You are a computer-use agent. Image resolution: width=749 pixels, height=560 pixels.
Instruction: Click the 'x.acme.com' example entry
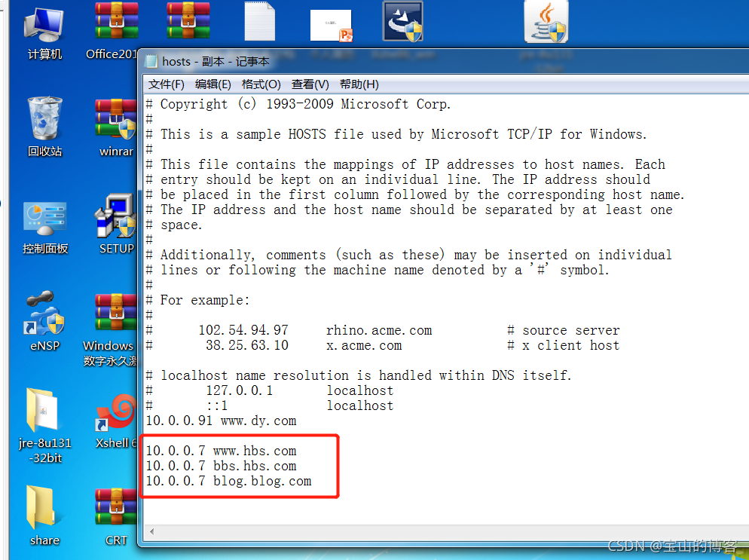coord(364,345)
